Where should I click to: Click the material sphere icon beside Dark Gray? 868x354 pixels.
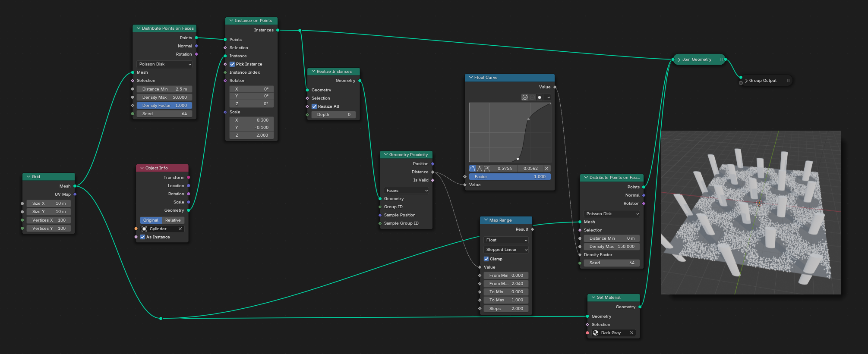click(x=596, y=333)
